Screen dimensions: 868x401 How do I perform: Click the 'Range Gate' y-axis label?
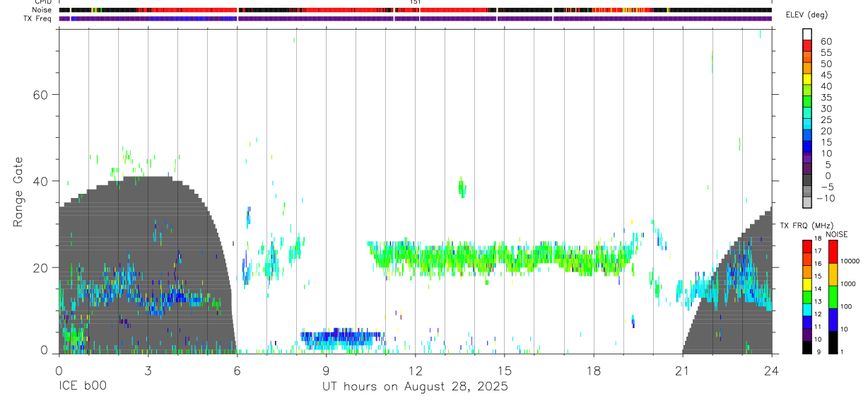[17, 193]
